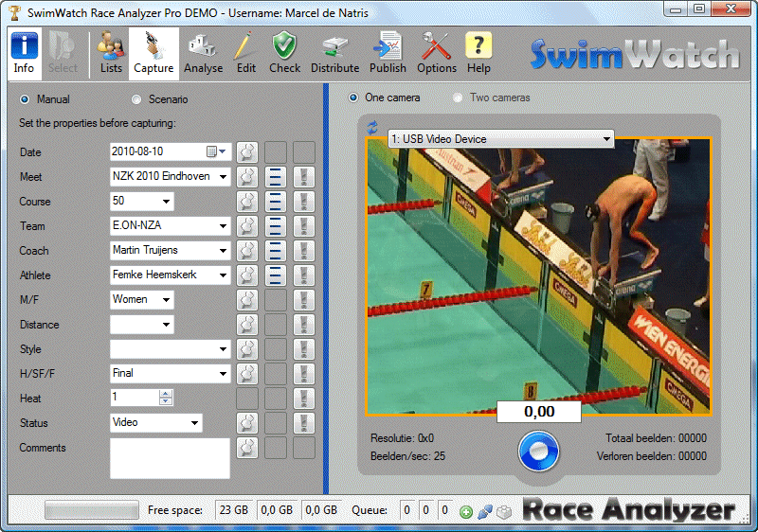
Task: Expand the empty Style dropdown
Action: point(223,349)
